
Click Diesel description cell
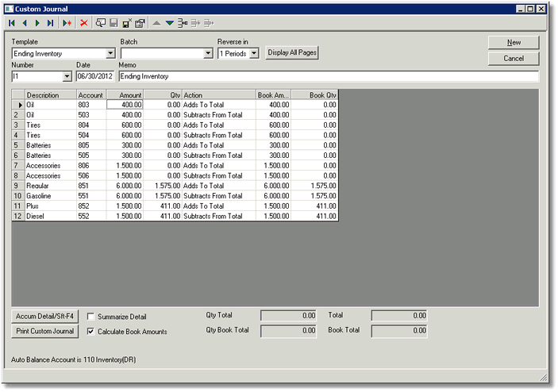tap(51, 217)
